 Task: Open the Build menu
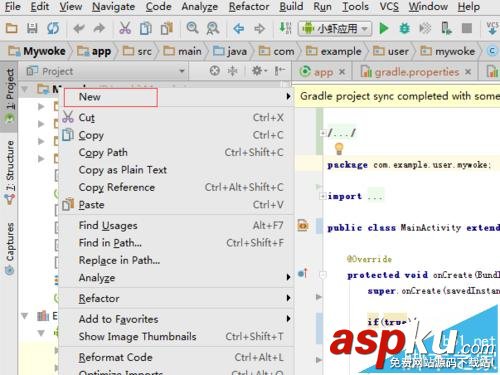click(x=291, y=6)
